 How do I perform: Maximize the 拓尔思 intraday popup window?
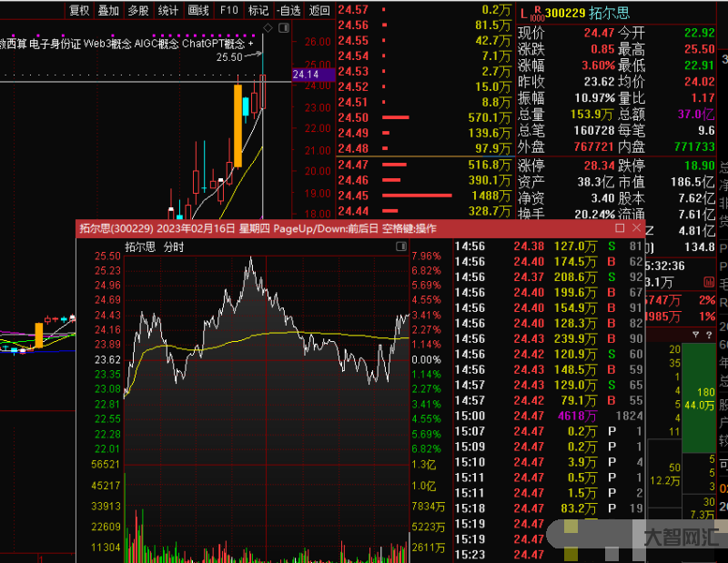click(621, 228)
